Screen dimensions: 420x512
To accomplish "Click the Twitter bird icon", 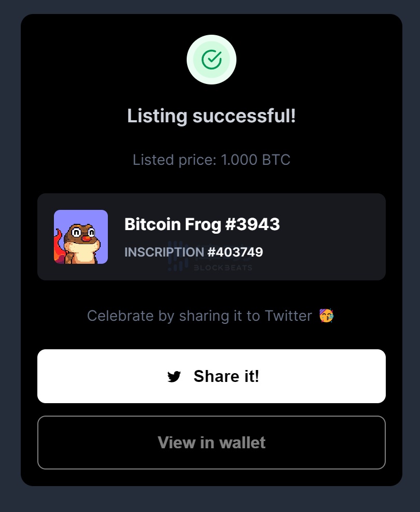I will (x=174, y=377).
